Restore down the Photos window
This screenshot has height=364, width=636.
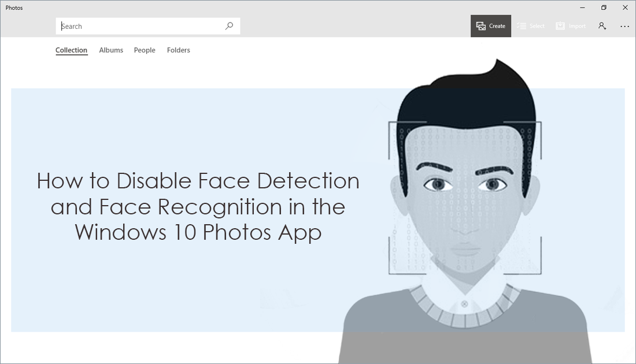coord(604,8)
